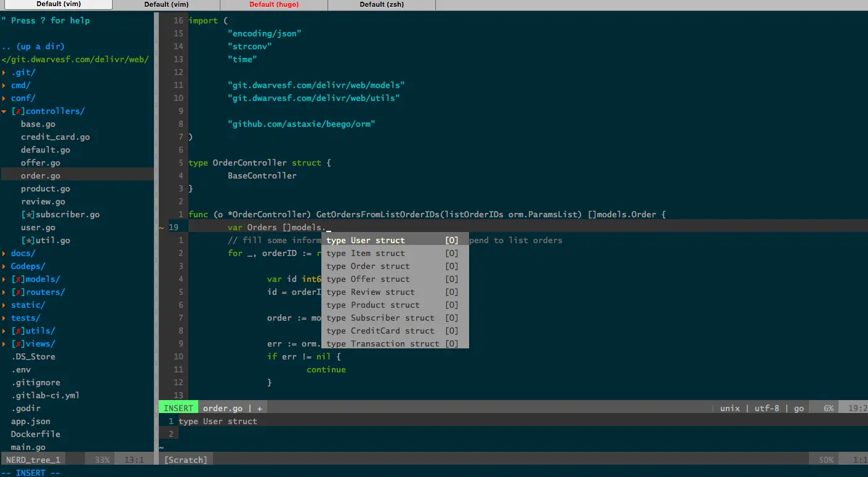
Task: Open .gitlab-ci.yml in the file tree
Action: [46, 396]
